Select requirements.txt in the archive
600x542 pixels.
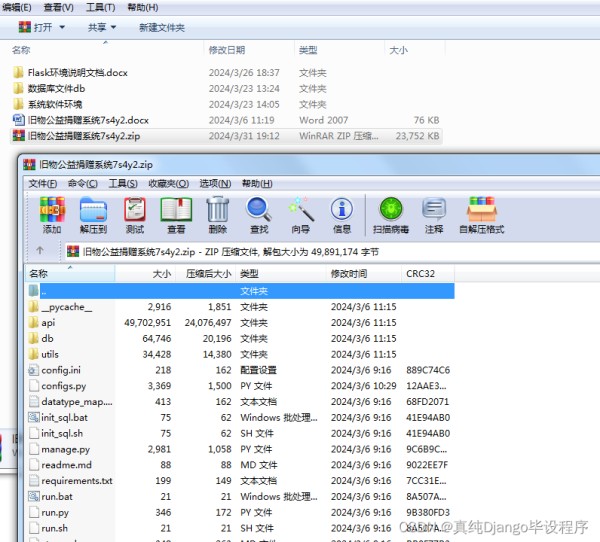click(x=241, y=480)
